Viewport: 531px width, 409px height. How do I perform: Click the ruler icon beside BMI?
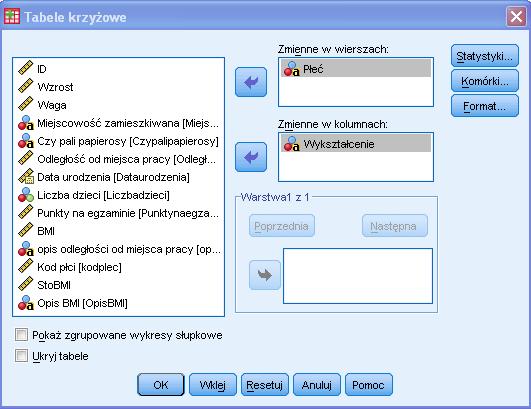(x=26, y=230)
